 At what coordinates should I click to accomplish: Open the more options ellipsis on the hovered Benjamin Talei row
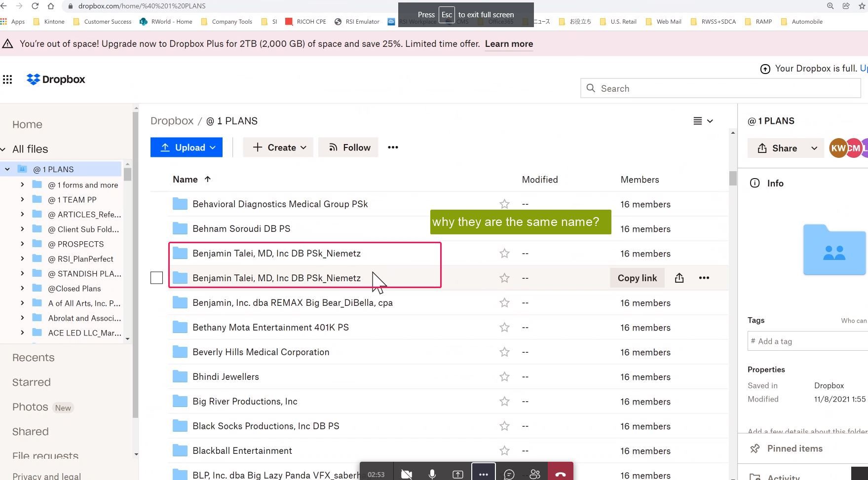pos(704,278)
